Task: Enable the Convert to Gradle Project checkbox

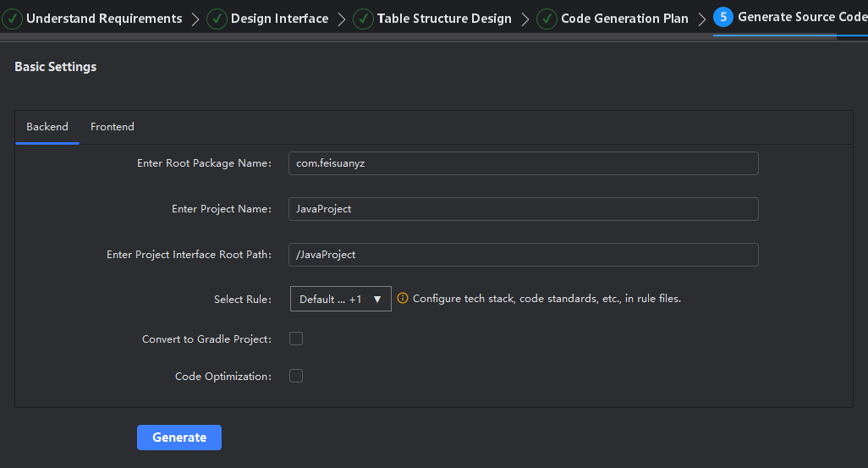Action: tap(296, 339)
